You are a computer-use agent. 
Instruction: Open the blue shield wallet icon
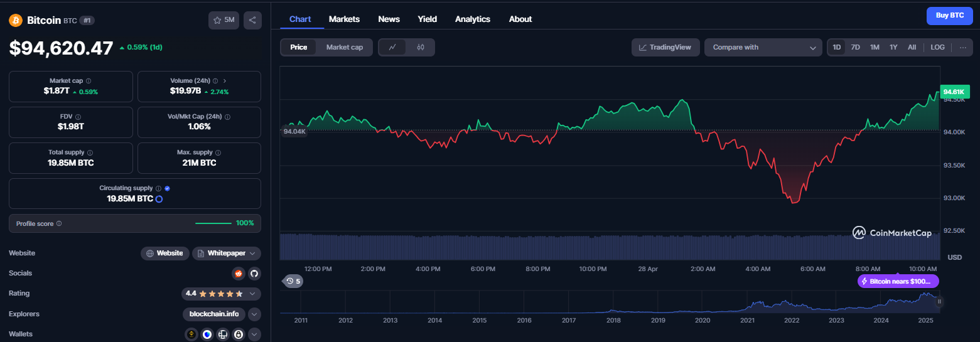click(207, 334)
